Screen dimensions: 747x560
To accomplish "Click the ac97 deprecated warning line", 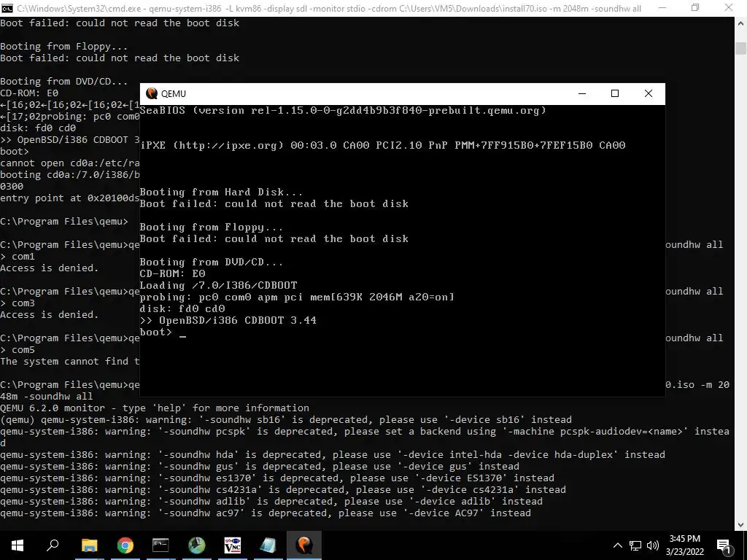I will (x=266, y=513).
